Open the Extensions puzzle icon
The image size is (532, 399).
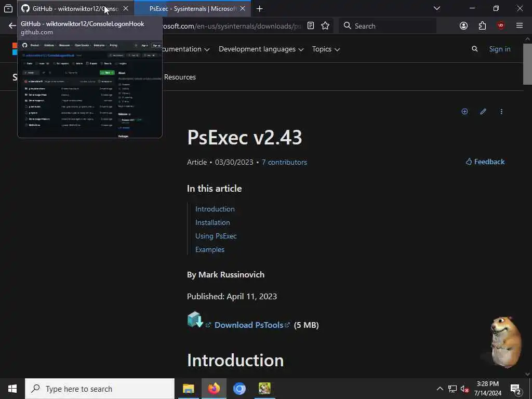coord(482,26)
